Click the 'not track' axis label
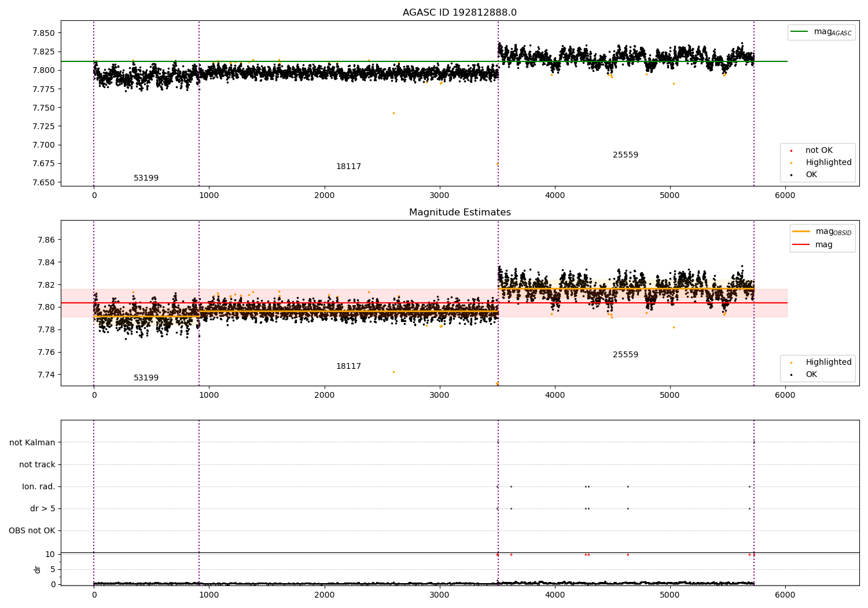 37,465
